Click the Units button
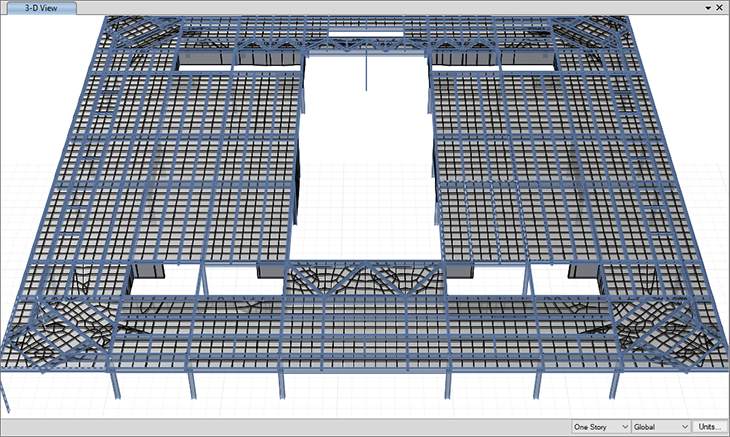The width and height of the screenshot is (730, 437). tap(712, 427)
